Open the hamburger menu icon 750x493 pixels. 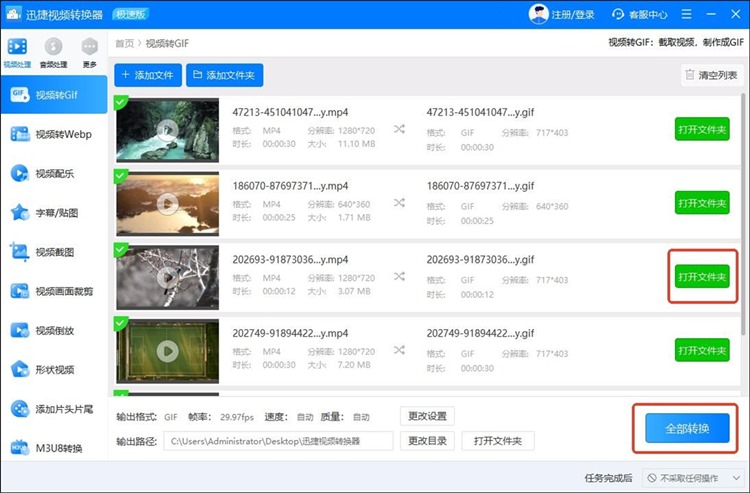click(x=686, y=14)
